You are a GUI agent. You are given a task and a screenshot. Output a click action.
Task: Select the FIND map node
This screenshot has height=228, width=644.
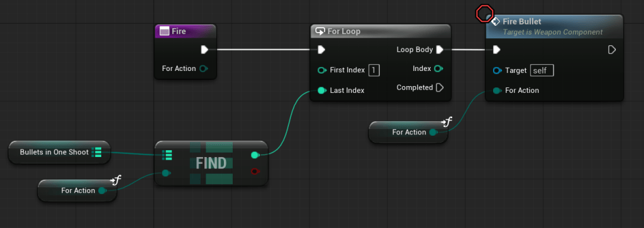[x=211, y=163]
